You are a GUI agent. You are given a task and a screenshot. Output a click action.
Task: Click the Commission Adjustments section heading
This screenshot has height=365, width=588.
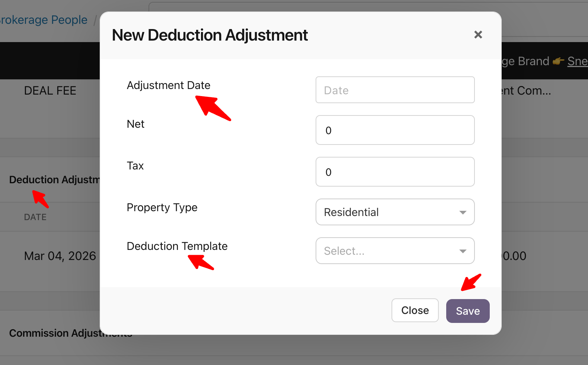tap(52, 333)
